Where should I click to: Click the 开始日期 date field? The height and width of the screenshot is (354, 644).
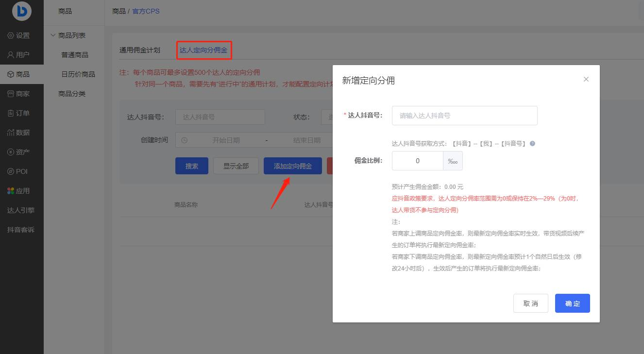click(x=226, y=140)
